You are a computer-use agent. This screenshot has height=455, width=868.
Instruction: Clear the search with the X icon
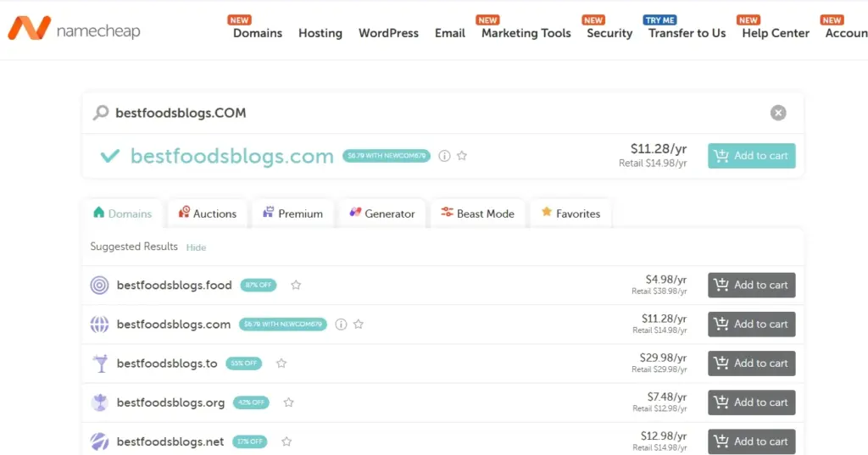click(x=777, y=113)
